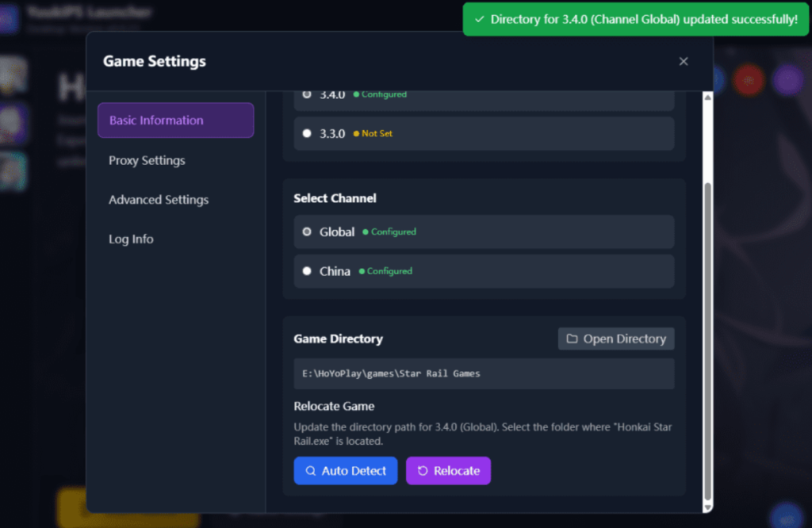Viewport: 812px width, 528px height.
Task: Click the YuukiPS Launcher logo icon
Action: coord(9,17)
